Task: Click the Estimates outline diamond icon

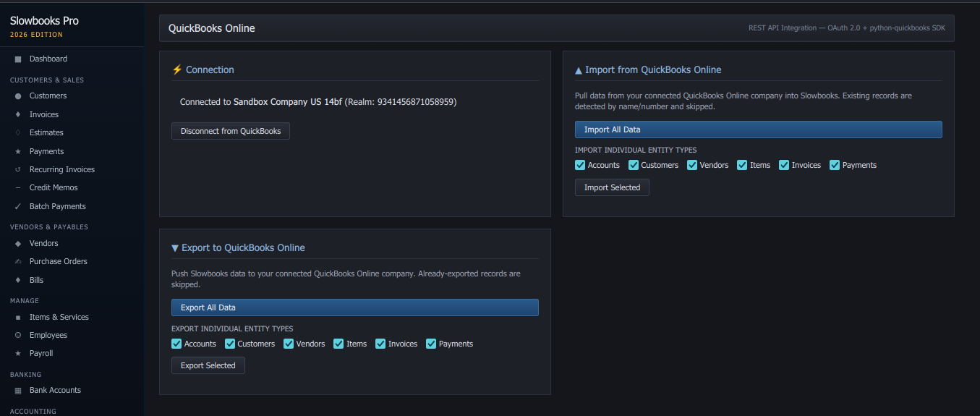Action: point(18,132)
